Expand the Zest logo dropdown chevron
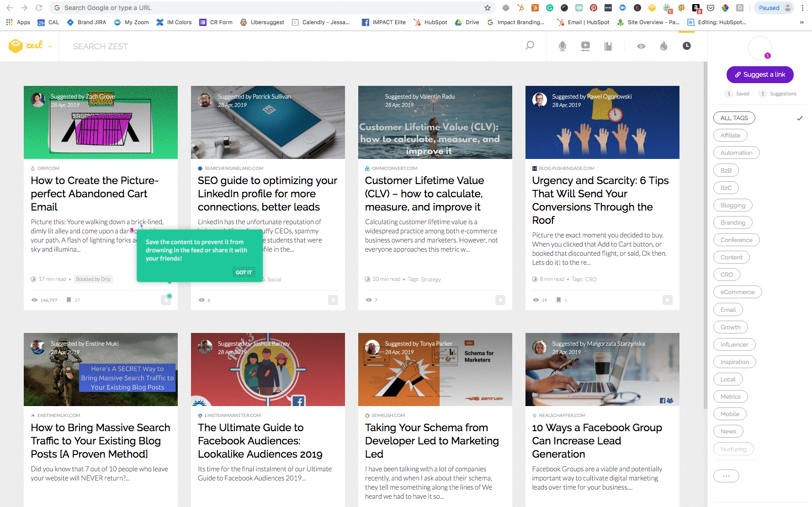812x507 pixels. pyautogui.click(x=50, y=46)
